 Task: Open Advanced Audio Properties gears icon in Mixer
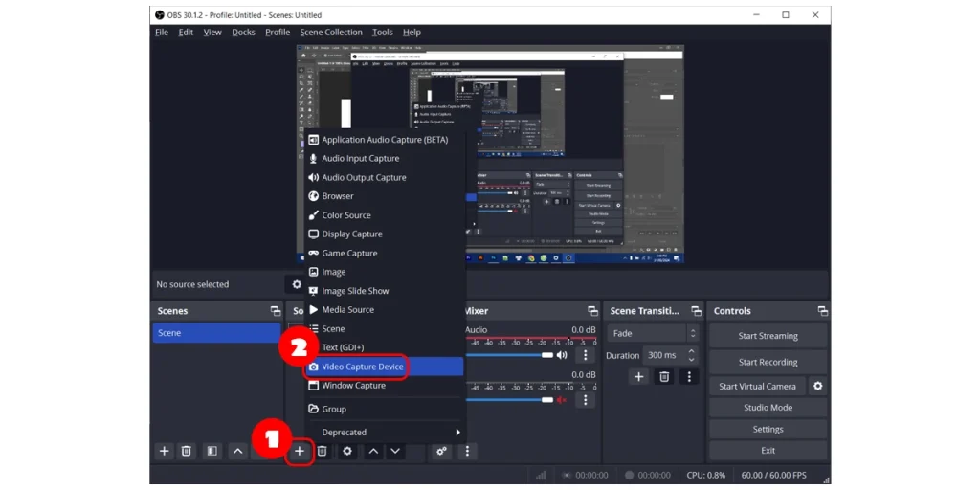pyautogui.click(x=442, y=451)
